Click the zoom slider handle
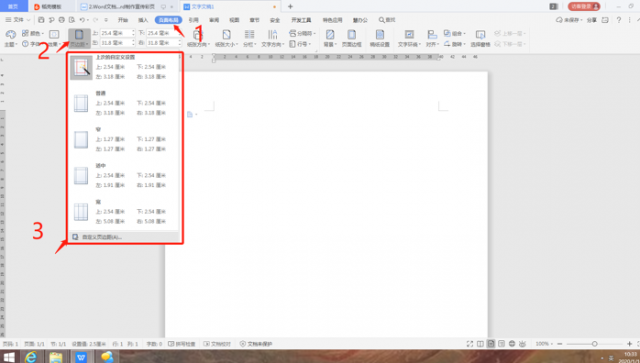 pos(595,344)
